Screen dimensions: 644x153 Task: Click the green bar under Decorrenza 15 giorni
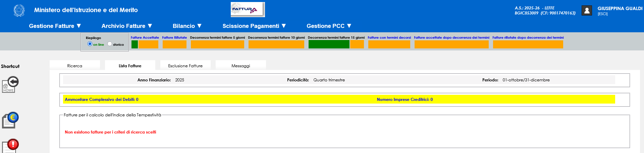329,44
